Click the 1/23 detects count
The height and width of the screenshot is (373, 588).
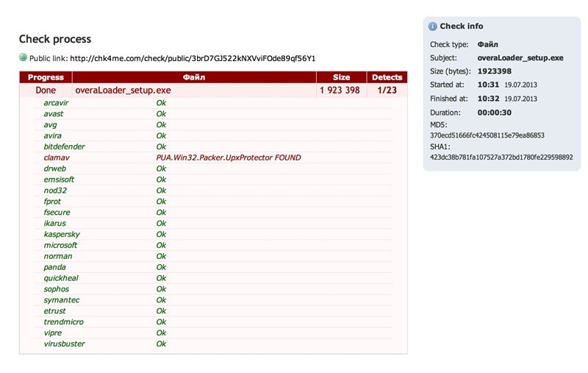(387, 90)
